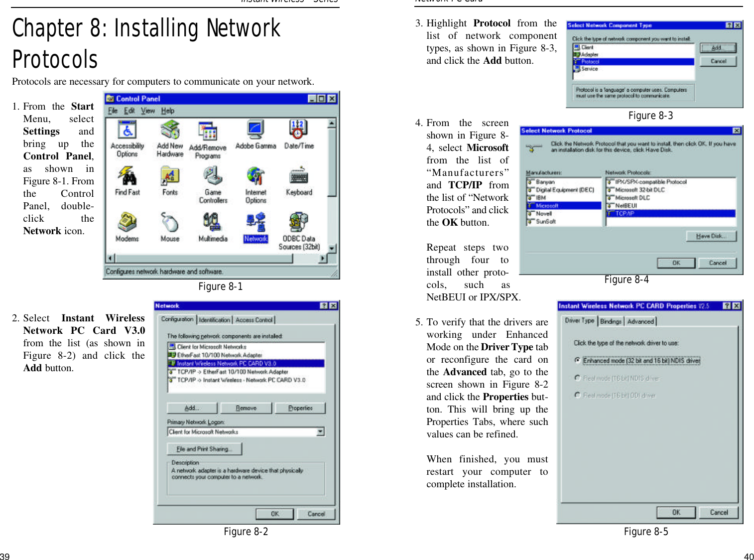
Task: Click File and Print Sharing... button
Action: 204,449
